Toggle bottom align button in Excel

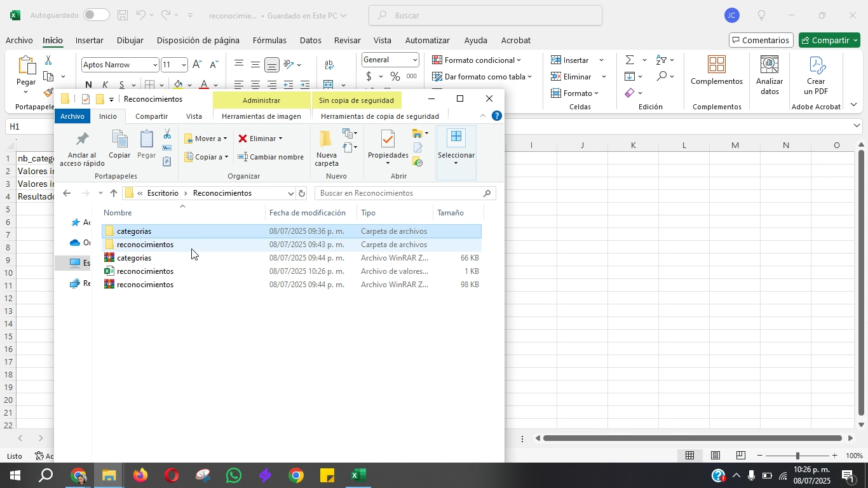(272, 65)
